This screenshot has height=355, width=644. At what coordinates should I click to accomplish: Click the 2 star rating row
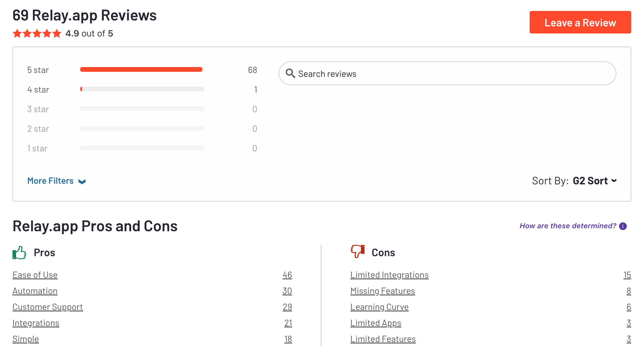point(142,129)
